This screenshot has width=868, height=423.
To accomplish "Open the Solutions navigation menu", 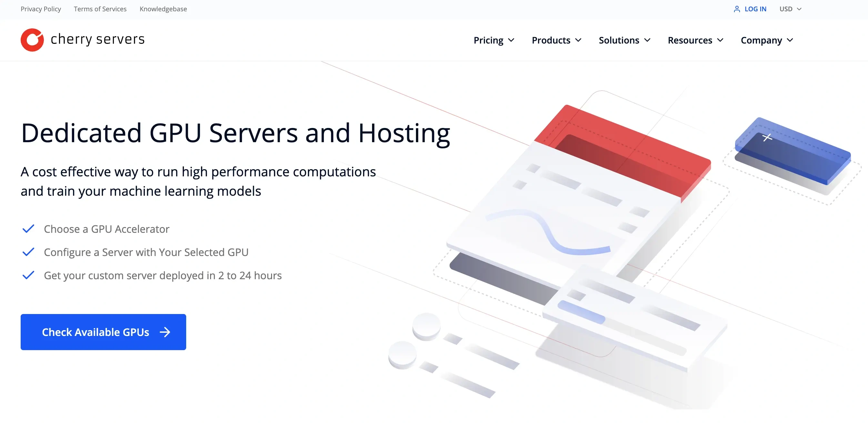I will coord(624,40).
